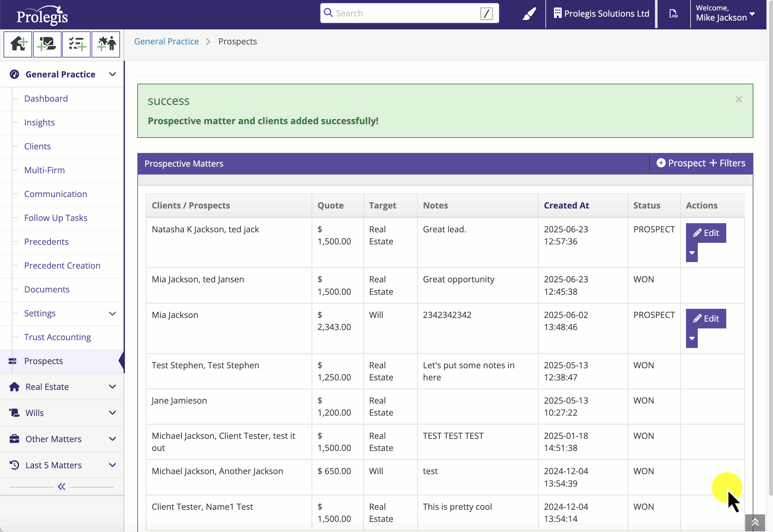Image resolution: width=773 pixels, height=532 pixels.
Task: Click General Practice breadcrumb link
Action: [166, 41]
